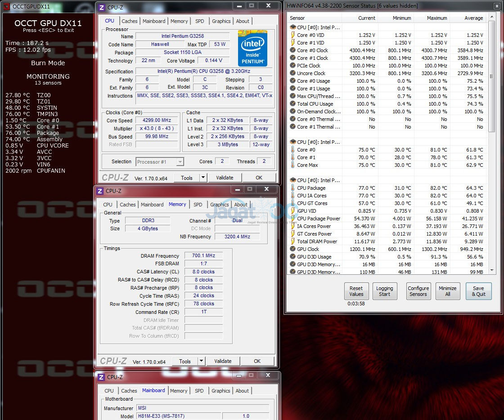Viewport: 504px width, 420px height.
Task: Start logging with the Logging Start button
Action: (x=384, y=291)
